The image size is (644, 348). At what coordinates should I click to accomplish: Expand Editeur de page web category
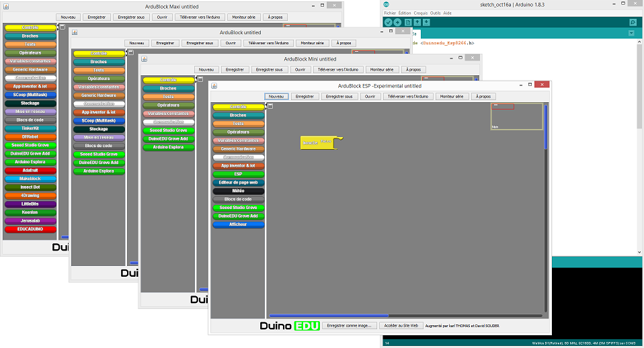[x=239, y=182]
